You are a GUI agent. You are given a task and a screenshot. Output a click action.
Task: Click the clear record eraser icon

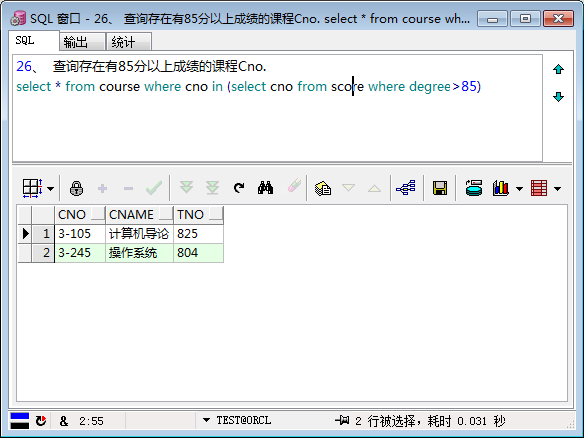[294, 185]
